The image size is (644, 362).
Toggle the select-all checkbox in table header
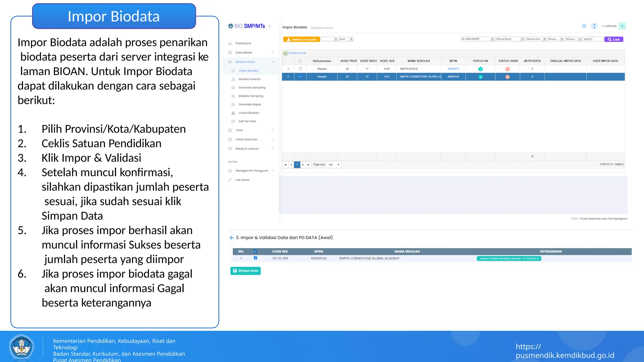[300, 61]
